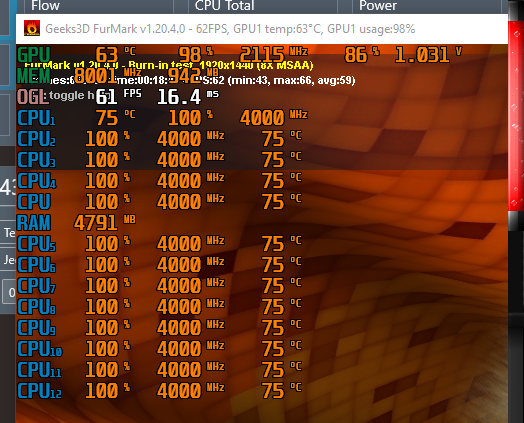This screenshot has height=423, width=524.
Task: Click the CPU7 temperature 75 °C
Action: [282, 285]
